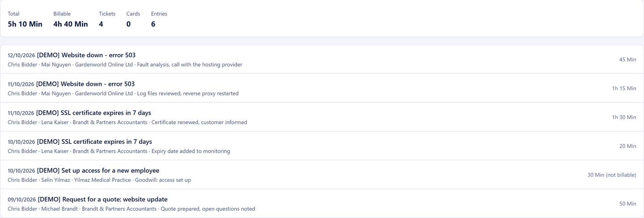The width and height of the screenshot is (644, 218).
Task: Click the 1h 15 Min duration
Action: coord(624,88)
